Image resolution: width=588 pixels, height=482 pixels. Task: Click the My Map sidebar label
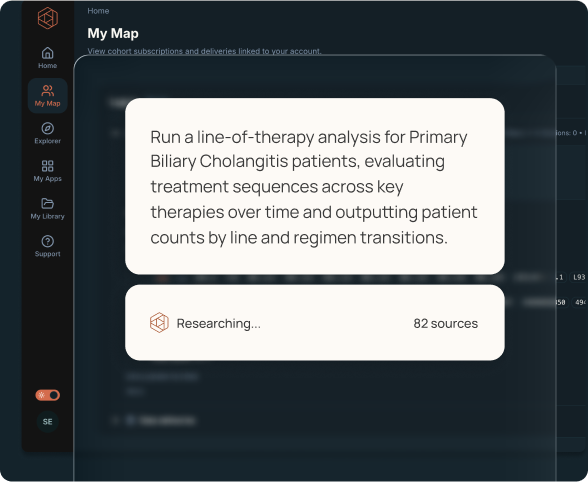click(x=48, y=104)
